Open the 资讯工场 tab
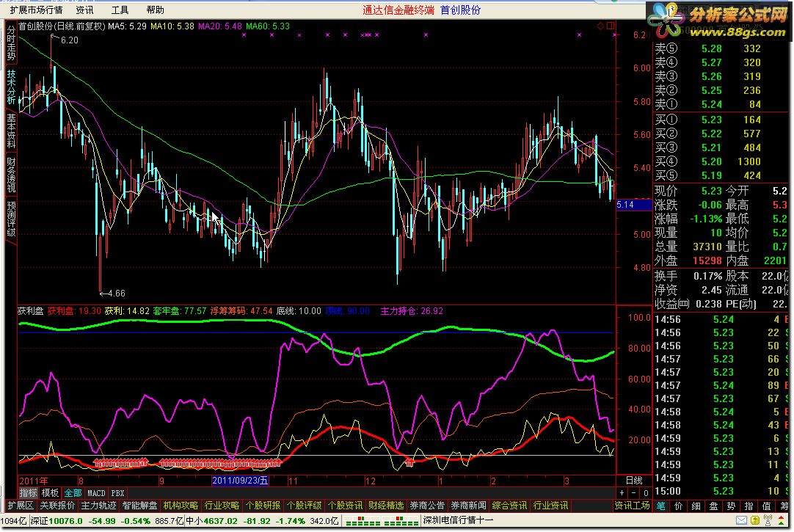Screen dimensions: 794x532 [632, 506]
